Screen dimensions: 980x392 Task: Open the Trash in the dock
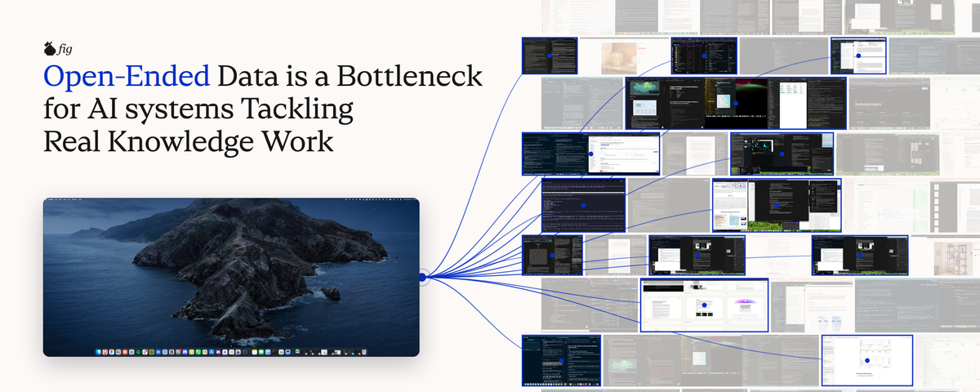coord(364,352)
